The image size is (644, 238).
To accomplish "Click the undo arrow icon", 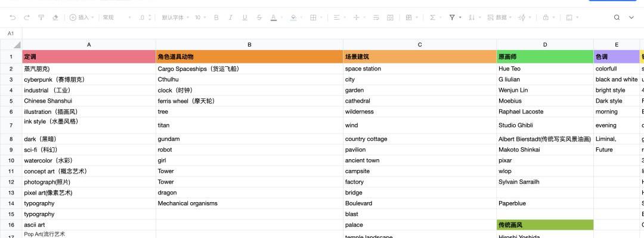I will tap(13, 17).
